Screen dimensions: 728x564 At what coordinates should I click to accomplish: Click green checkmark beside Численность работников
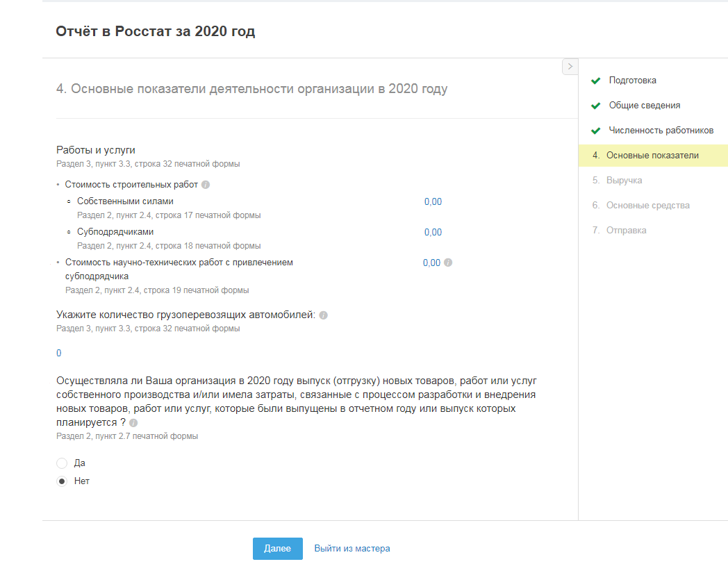[595, 131]
